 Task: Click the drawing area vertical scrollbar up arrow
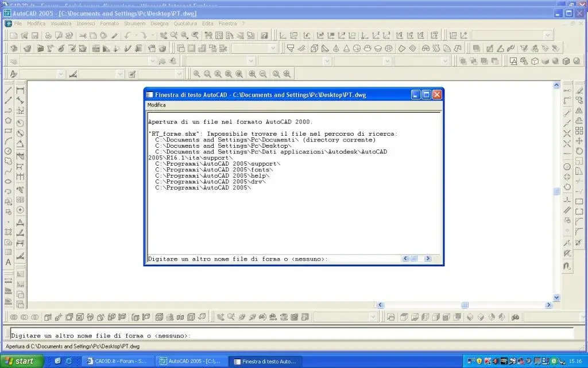556,85
